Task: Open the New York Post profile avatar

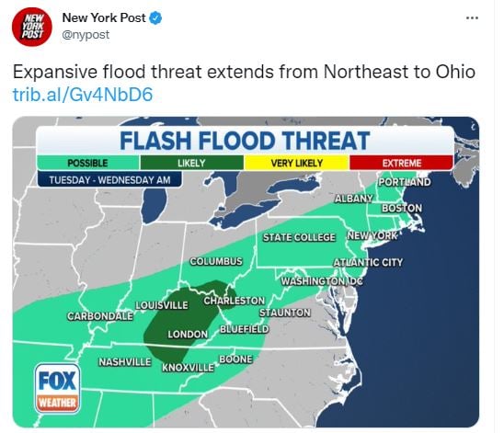Action: 32,27
